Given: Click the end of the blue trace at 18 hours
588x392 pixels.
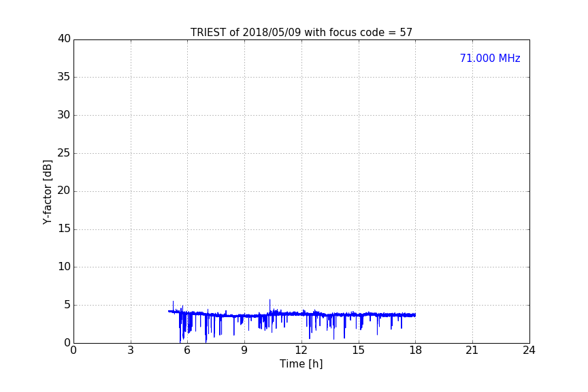Looking at the screenshot, I should pos(414,315).
